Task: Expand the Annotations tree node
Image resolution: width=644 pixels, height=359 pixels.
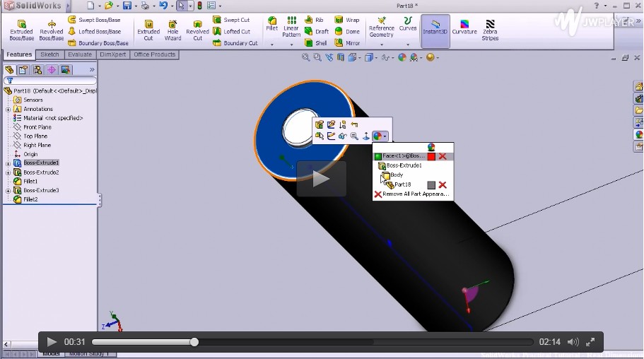Action: coord(8,110)
